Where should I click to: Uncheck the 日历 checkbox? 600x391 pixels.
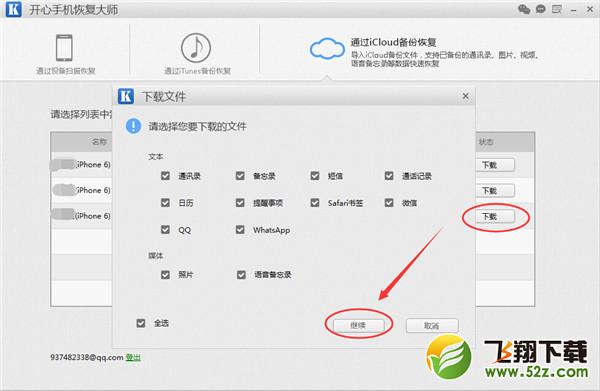pos(165,202)
